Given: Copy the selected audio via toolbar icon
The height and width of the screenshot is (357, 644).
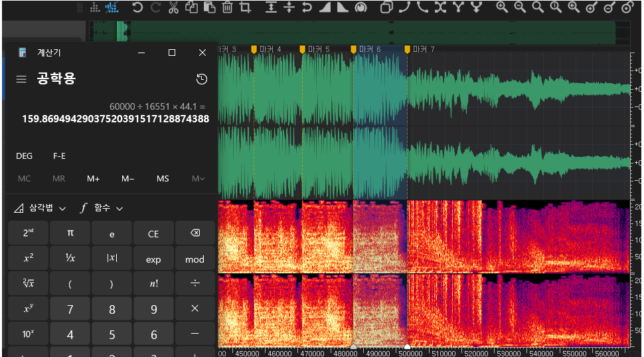Looking at the screenshot, I should (191, 7).
